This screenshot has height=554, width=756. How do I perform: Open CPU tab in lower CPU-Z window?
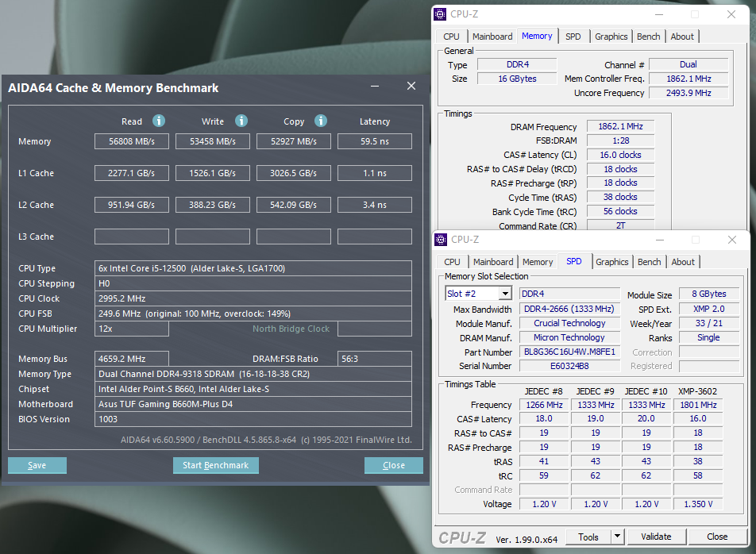pyautogui.click(x=452, y=262)
